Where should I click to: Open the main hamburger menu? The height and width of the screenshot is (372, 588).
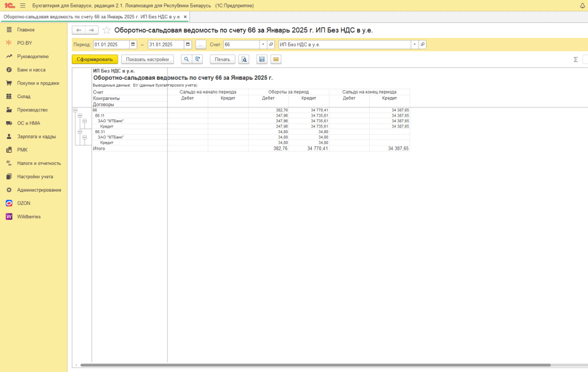click(x=23, y=6)
